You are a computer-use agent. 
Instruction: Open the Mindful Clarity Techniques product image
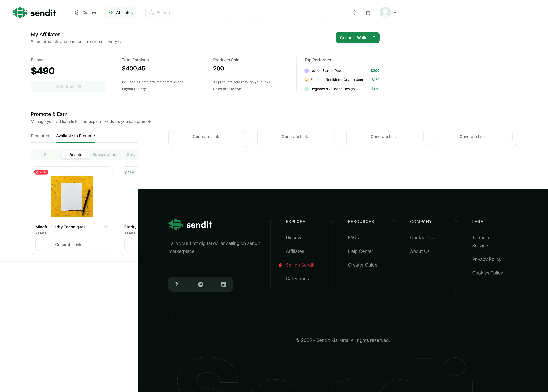(x=72, y=196)
